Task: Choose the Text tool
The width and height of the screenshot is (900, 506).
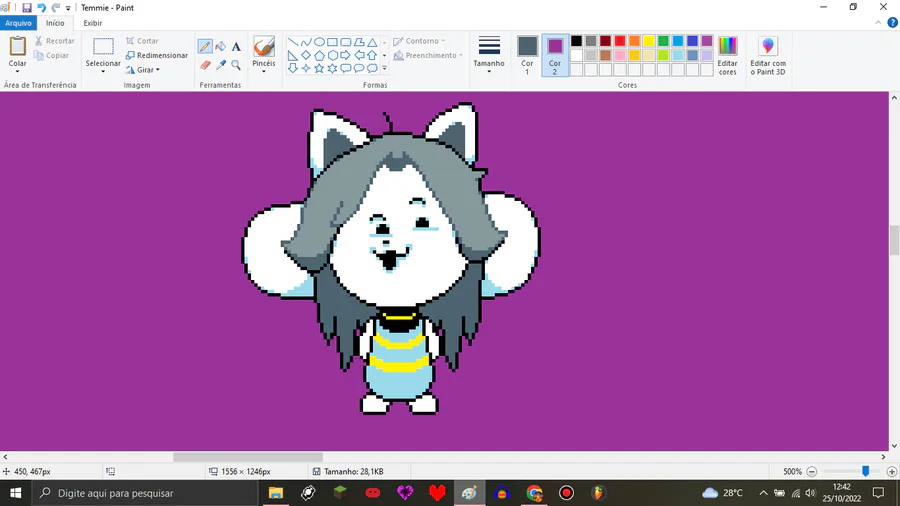Action: point(236,47)
